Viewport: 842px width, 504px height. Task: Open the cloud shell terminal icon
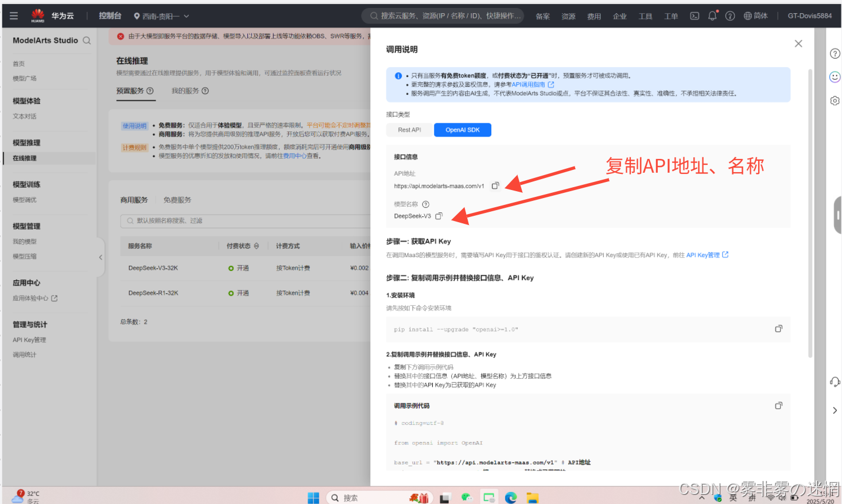coord(694,16)
